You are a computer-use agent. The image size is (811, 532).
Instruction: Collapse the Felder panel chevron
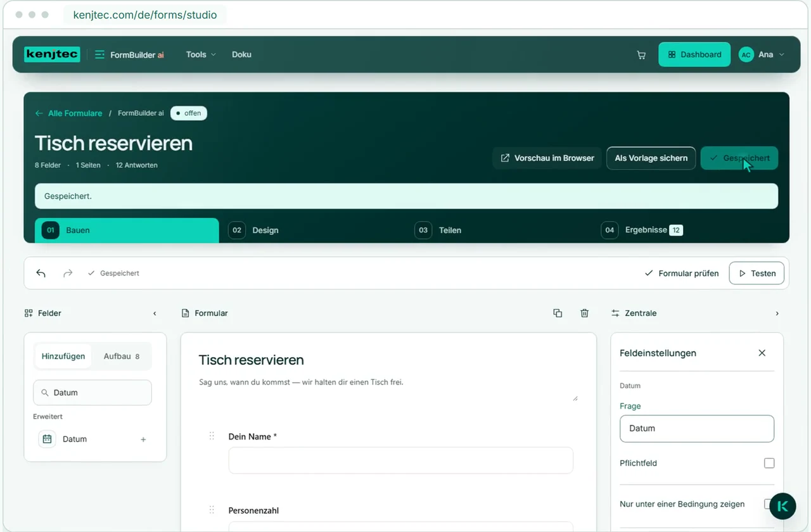coord(155,313)
